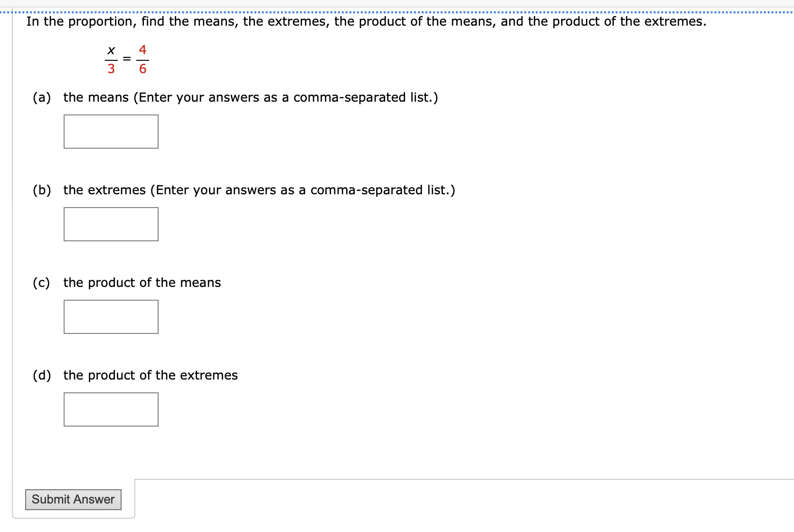Click the numerator 4 in the fraction
The height and width of the screenshot is (532, 794).
point(142,49)
